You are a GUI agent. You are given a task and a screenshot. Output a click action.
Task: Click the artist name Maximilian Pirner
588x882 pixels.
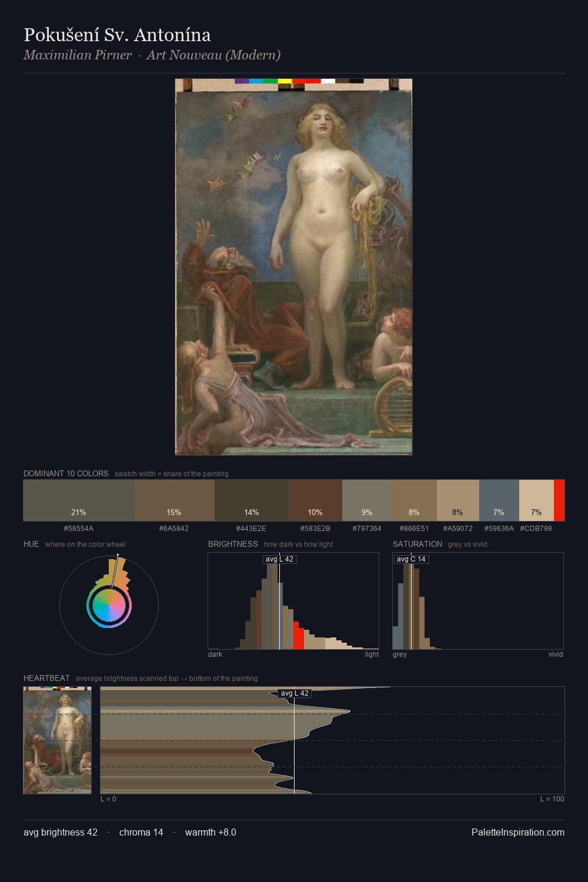point(78,55)
